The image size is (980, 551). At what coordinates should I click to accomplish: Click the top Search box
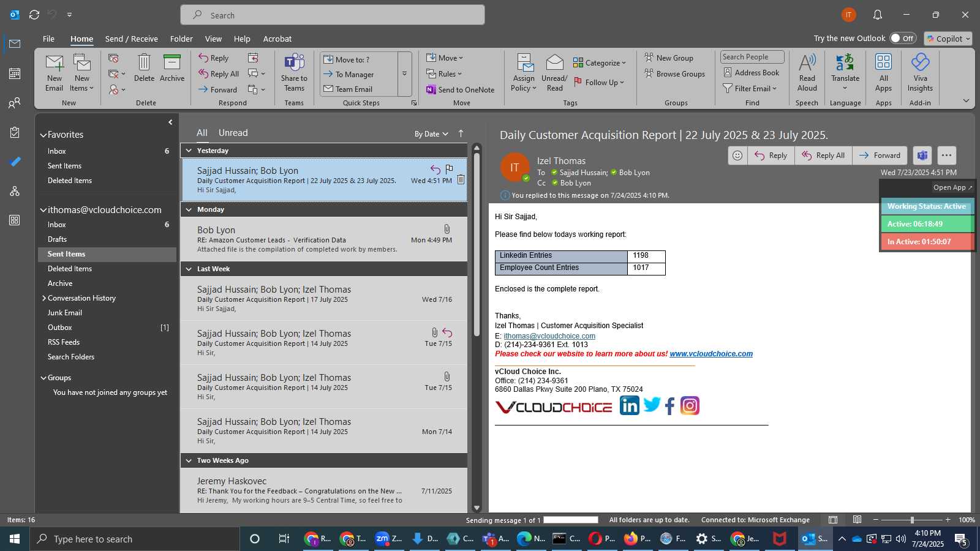point(333,15)
